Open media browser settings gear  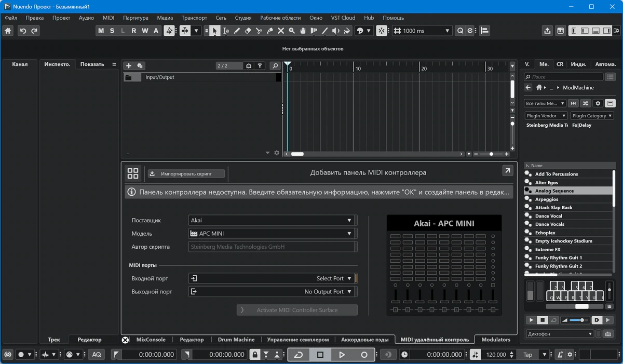pyautogui.click(x=598, y=103)
